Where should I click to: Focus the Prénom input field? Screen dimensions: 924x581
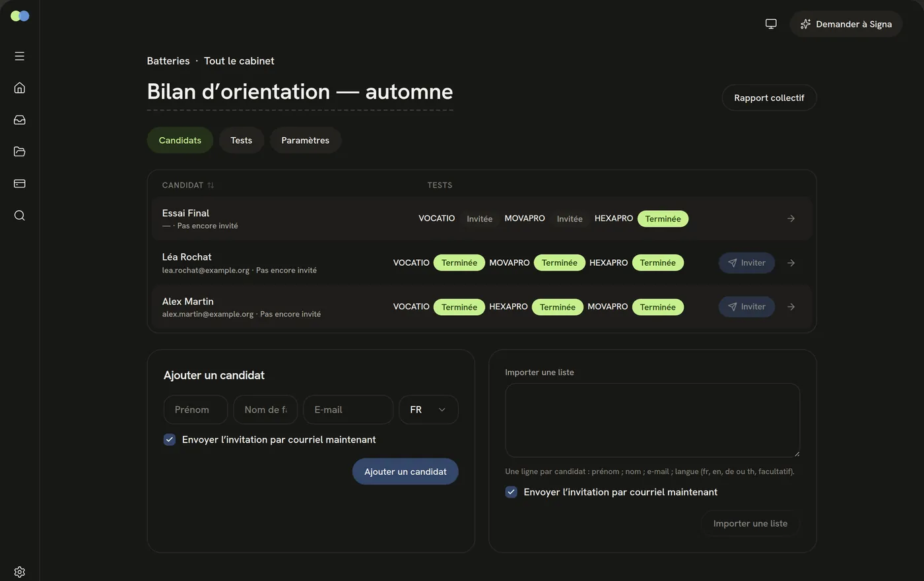195,410
